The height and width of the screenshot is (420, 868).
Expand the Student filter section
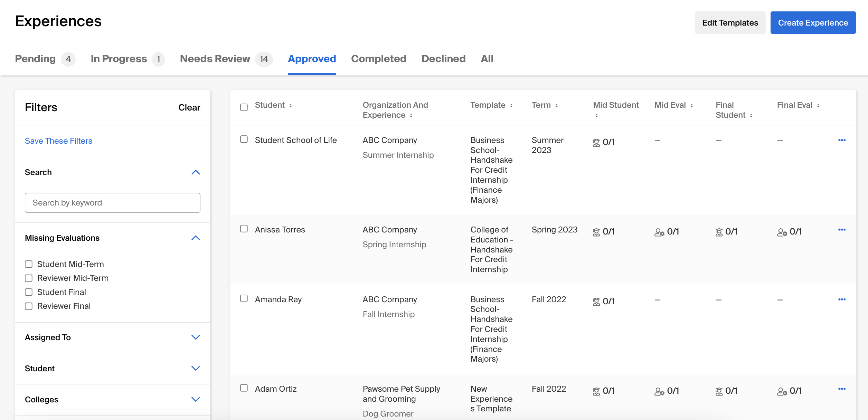(x=196, y=369)
